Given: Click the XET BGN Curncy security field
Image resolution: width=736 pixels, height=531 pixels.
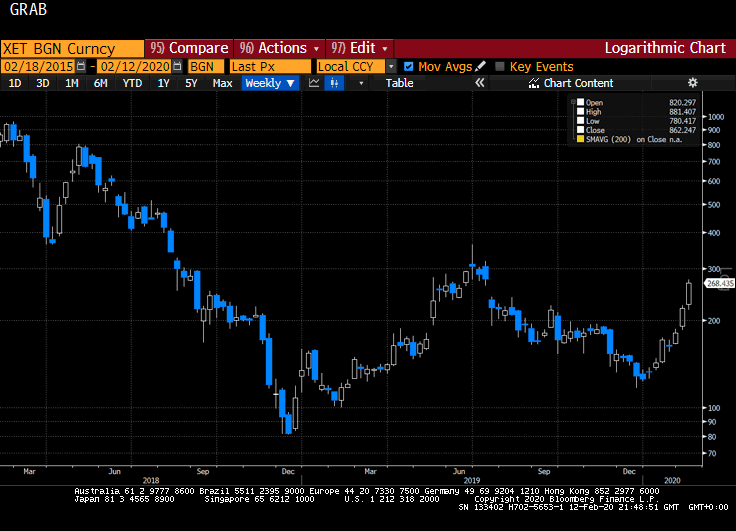Looking at the screenshot, I should point(72,48).
